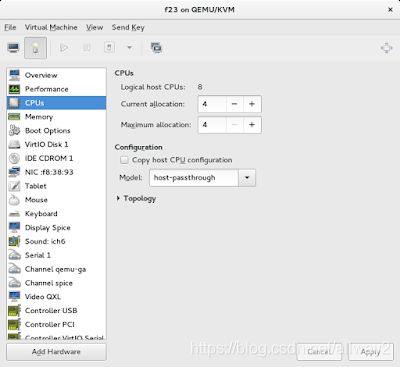
Task: Select Tablet in hardware list
Action: pos(56,186)
